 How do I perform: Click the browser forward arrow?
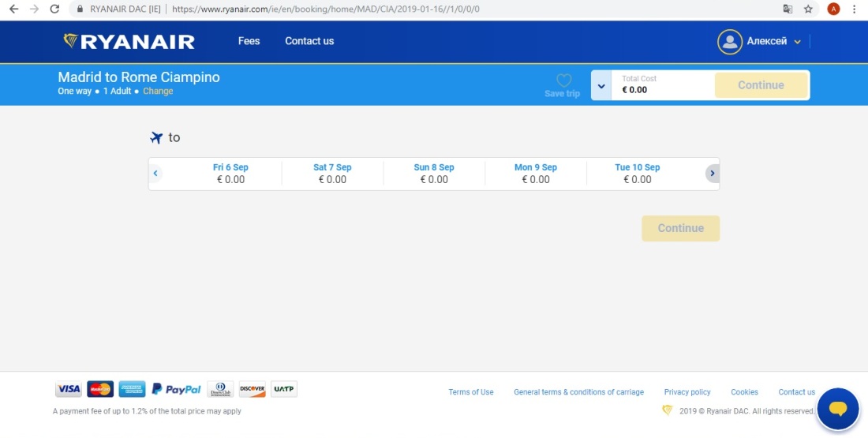coord(34,9)
